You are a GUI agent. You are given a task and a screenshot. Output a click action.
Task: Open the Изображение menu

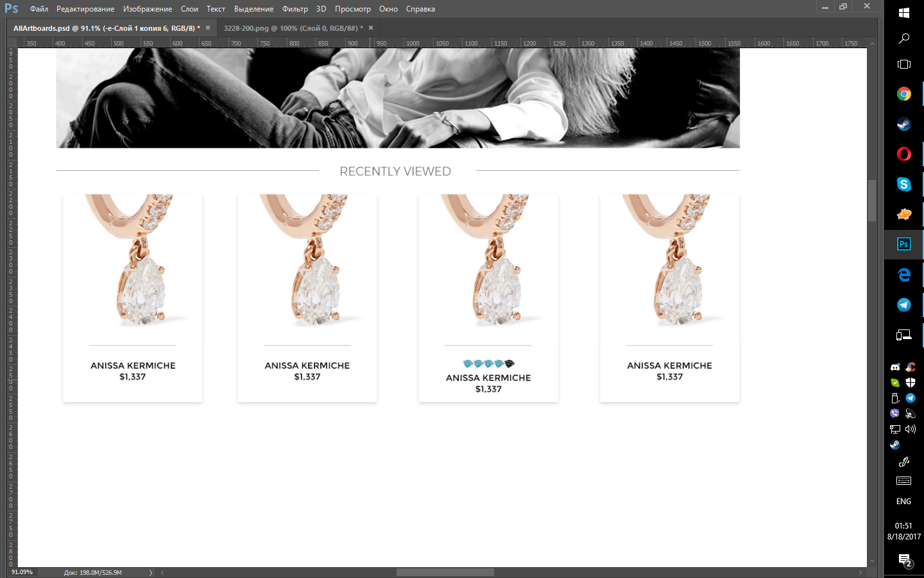pyautogui.click(x=148, y=9)
